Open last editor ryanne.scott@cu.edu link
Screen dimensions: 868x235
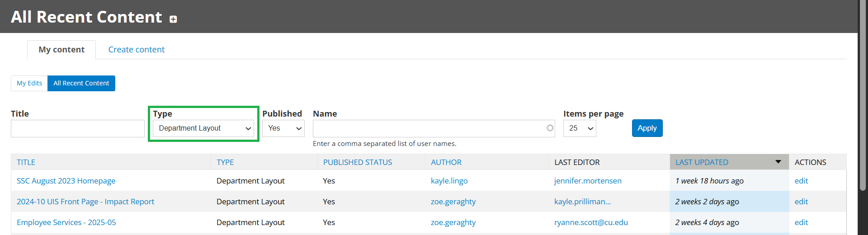click(591, 222)
